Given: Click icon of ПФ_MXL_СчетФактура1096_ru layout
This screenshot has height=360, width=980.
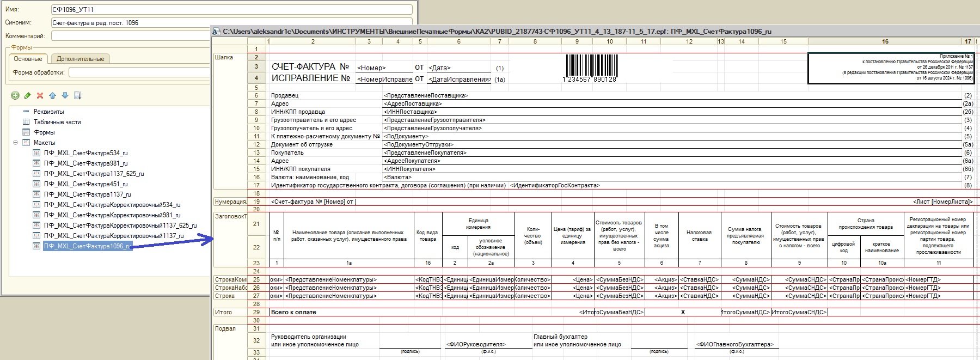Looking at the screenshot, I should 37,246.
